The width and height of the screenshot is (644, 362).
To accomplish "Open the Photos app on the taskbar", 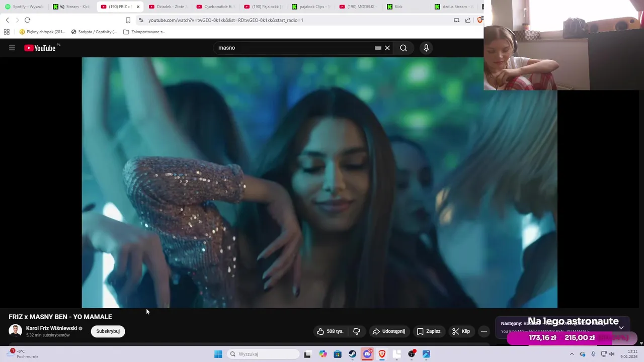I will (x=426, y=354).
